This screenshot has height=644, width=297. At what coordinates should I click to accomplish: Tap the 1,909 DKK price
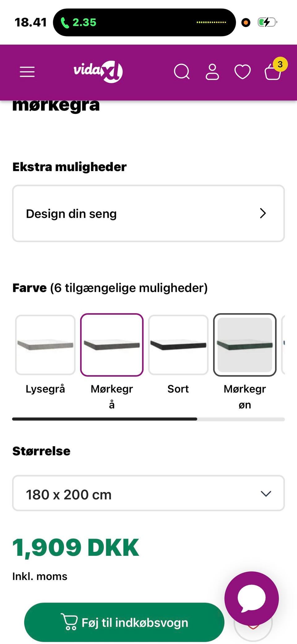(76, 547)
